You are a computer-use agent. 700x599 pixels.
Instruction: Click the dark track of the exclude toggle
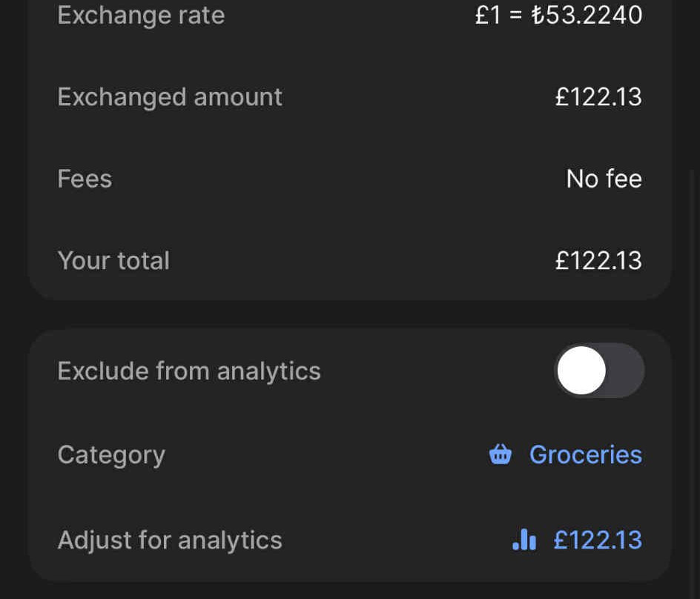coord(627,371)
